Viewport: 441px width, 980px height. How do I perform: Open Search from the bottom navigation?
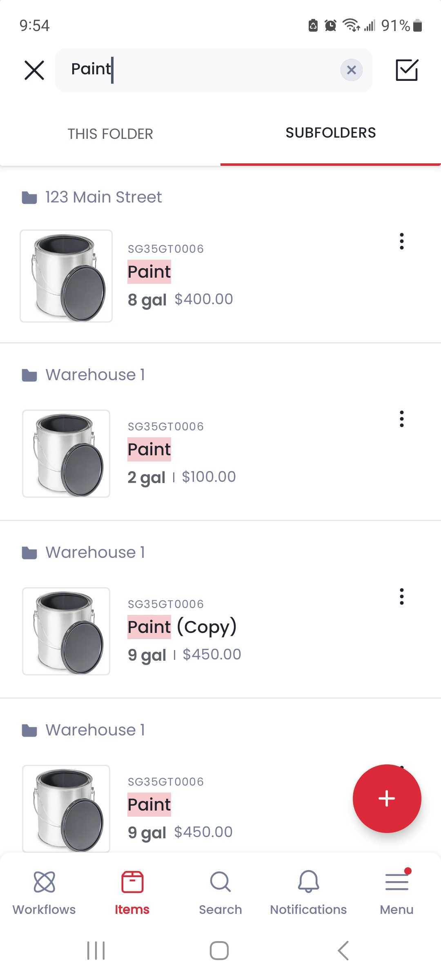pos(220,892)
